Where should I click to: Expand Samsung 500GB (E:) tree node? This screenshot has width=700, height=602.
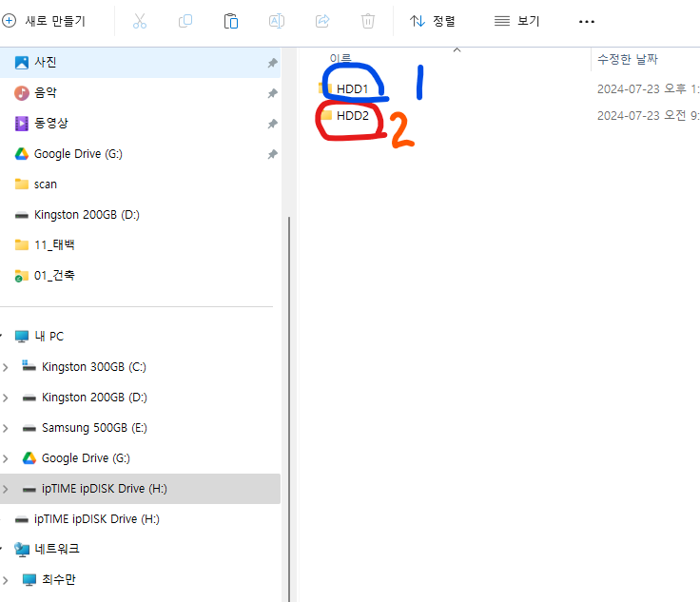point(6,428)
